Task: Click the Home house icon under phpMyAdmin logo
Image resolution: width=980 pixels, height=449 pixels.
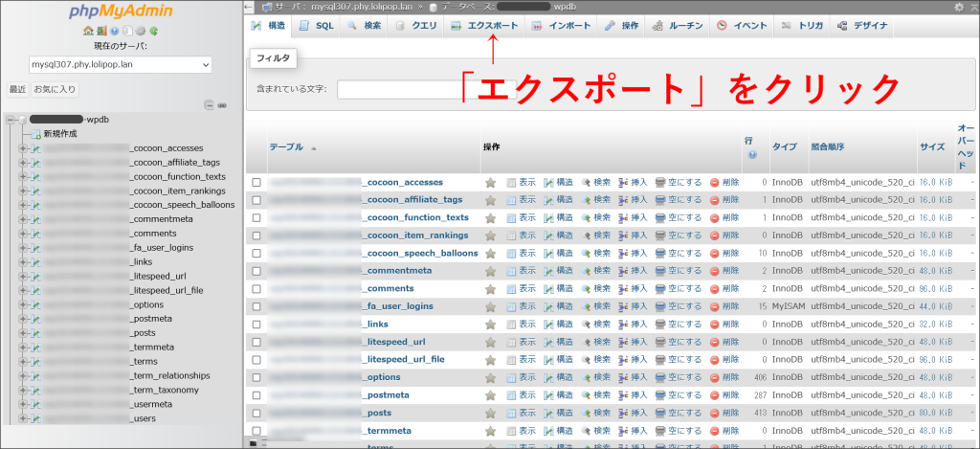Action: 87,30
